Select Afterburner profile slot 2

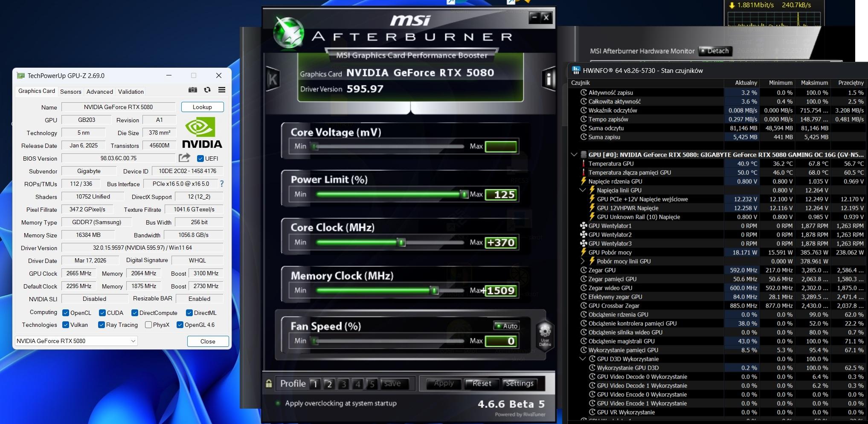point(329,384)
